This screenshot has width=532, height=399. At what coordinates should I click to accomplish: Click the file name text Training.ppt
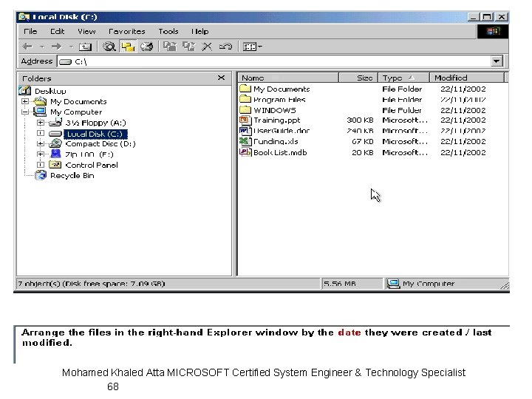point(277,120)
